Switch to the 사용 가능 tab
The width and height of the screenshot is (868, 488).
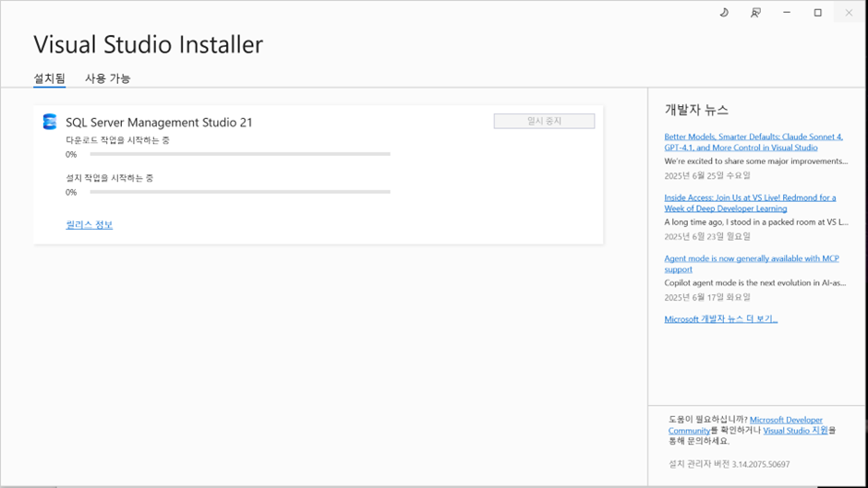[x=107, y=78]
